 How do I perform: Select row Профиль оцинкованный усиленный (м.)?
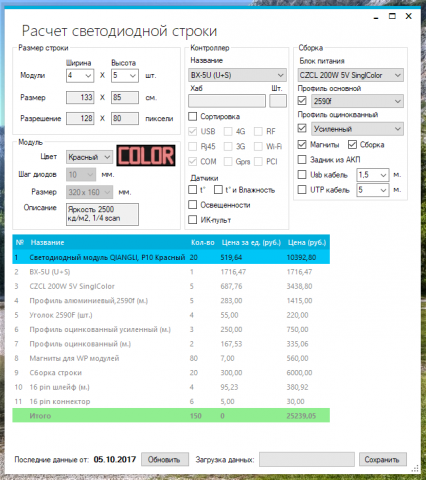(171, 329)
